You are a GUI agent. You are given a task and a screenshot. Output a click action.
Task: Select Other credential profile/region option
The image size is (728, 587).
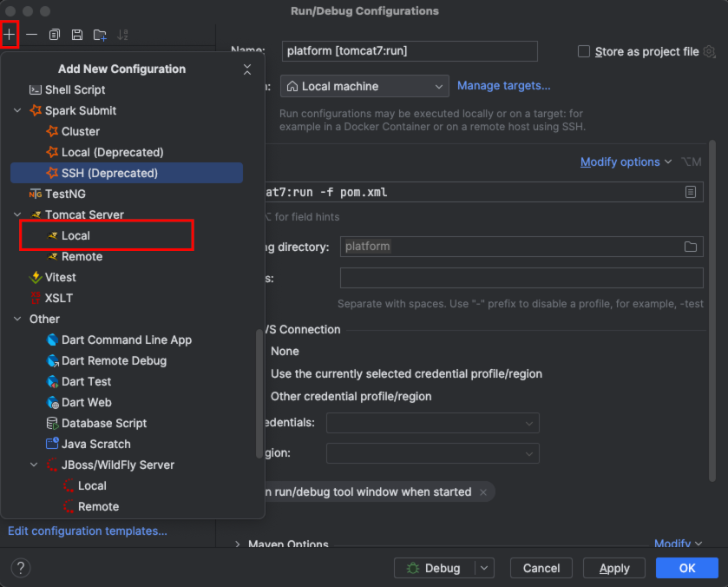(351, 397)
